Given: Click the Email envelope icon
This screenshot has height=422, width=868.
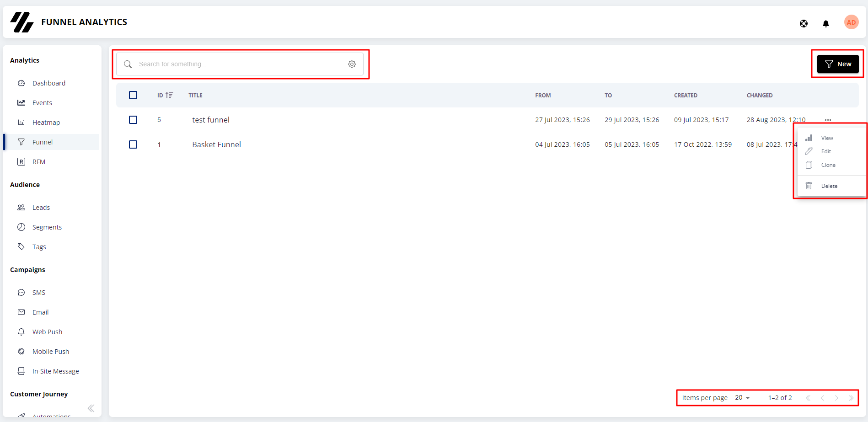Looking at the screenshot, I should (21, 312).
